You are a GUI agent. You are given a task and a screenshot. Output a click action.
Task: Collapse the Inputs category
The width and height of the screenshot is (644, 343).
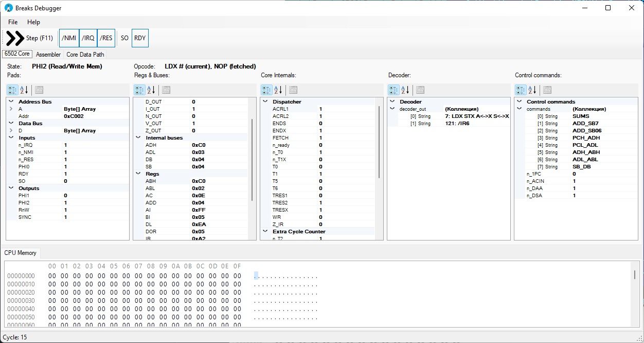[x=11, y=138]
